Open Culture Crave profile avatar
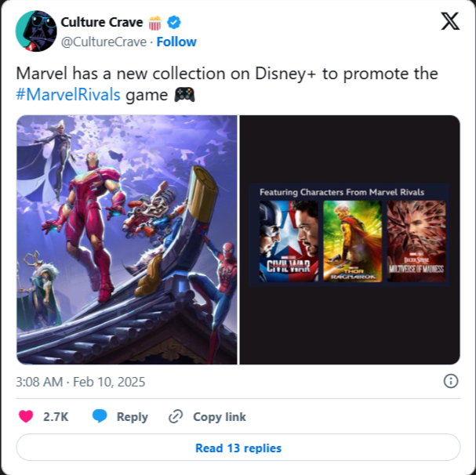This screenshot has width=476, height=475. pos(36,31)
